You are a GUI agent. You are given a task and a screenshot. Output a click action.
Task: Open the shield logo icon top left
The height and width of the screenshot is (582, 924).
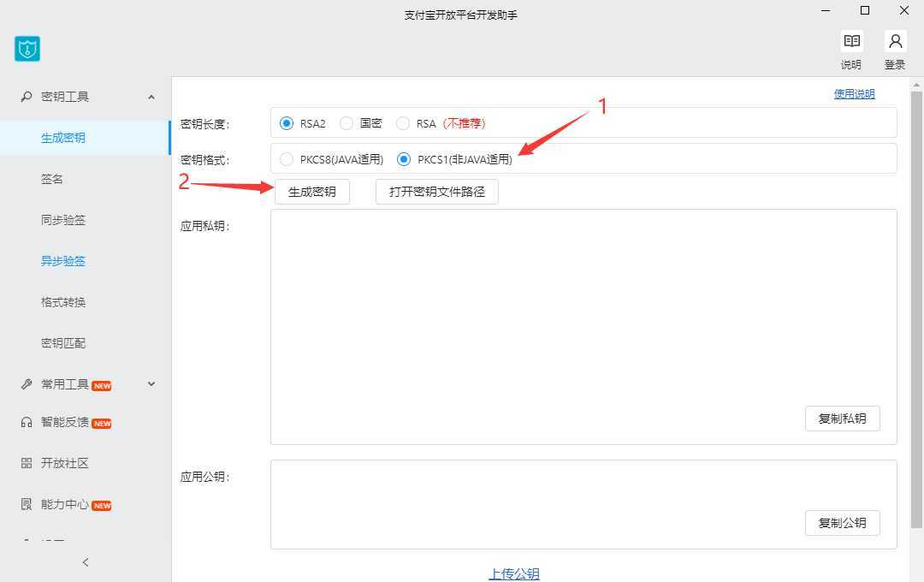[x=27, y=49]
